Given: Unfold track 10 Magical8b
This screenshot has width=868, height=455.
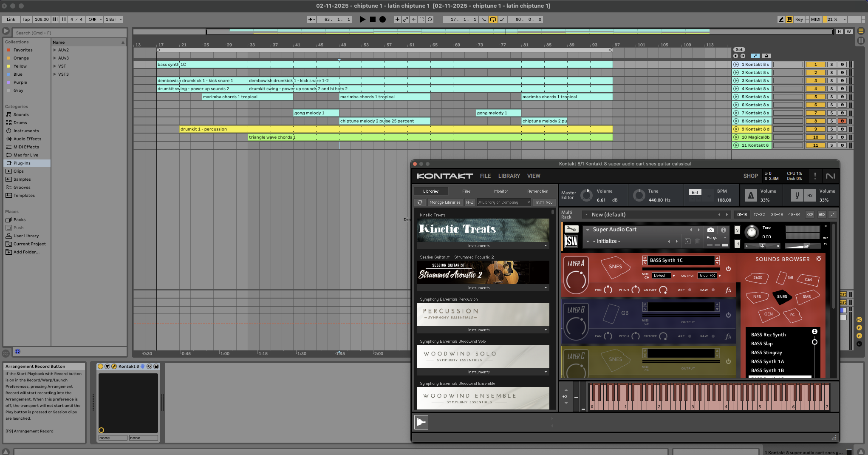Looking at the screenshot, I should coord(736,137).
